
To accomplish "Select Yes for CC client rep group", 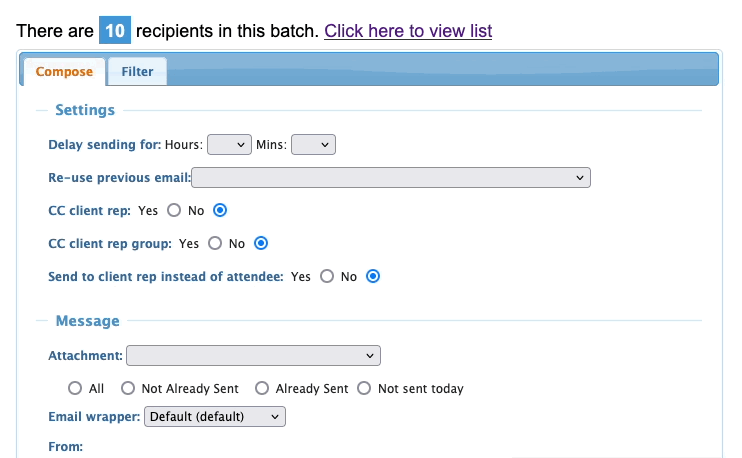I will pos(214,243).
